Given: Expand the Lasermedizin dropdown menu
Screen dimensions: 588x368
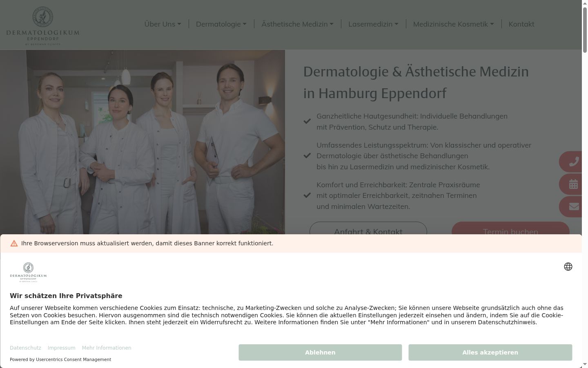Looking at the screenshot, I should (373, 24).
